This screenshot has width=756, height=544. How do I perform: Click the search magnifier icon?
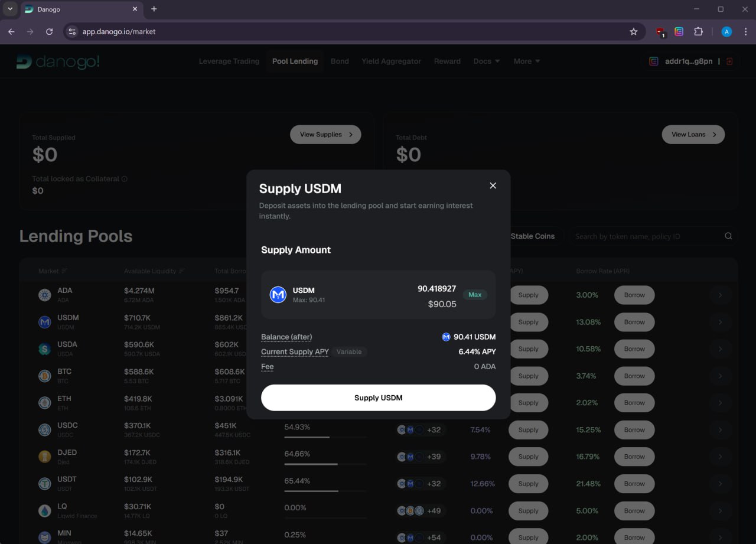pos(729,236)
